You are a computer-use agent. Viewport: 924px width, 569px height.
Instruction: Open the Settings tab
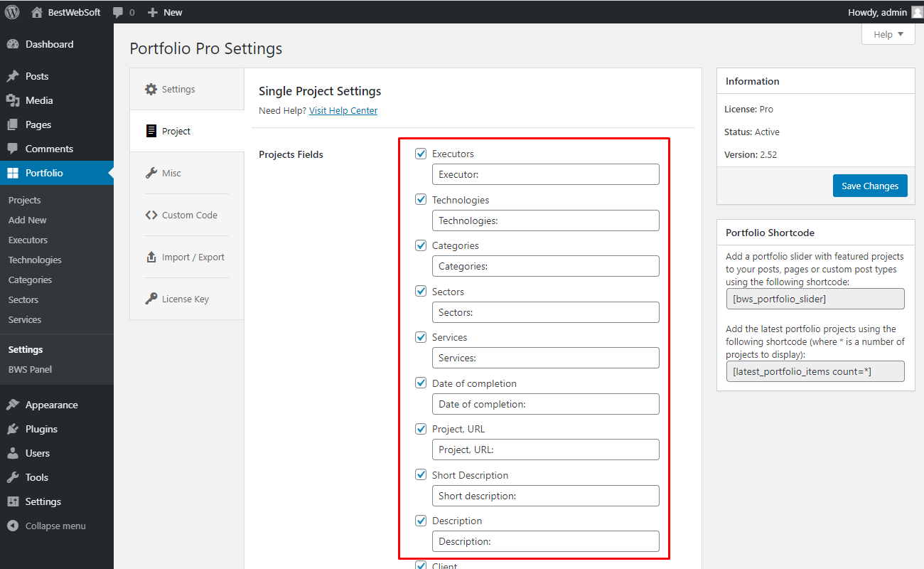[187, 90]
